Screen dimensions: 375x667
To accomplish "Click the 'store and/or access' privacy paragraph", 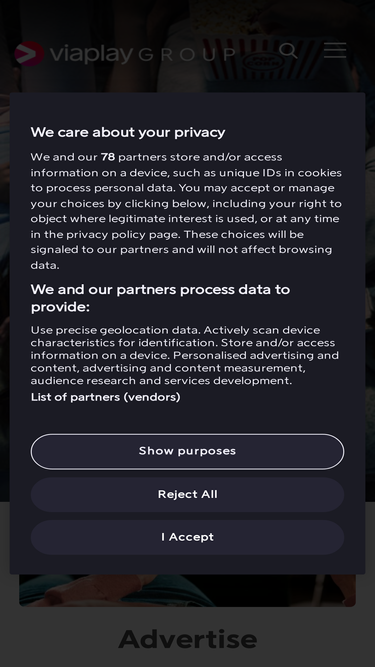I will pyautogui.click(x=186, y=211).
